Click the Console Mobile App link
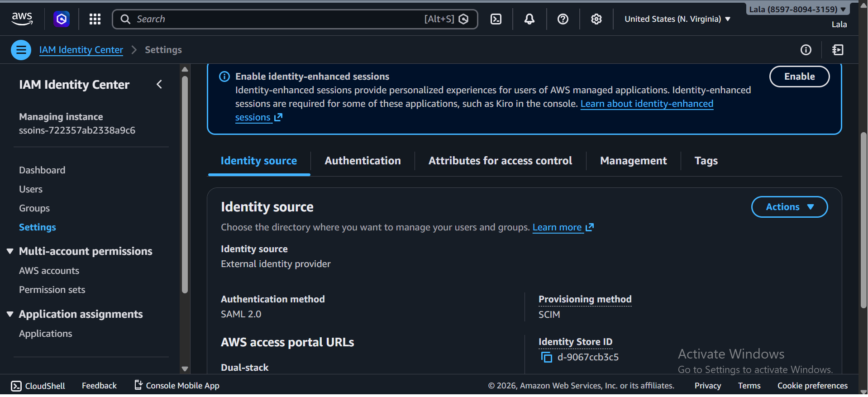 182,386
